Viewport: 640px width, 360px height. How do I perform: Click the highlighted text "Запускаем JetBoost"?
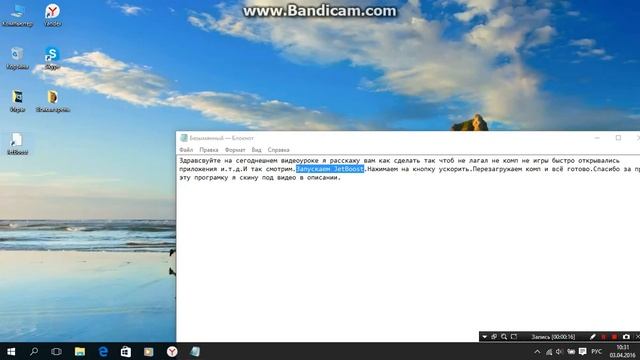(x=330, y=169)
